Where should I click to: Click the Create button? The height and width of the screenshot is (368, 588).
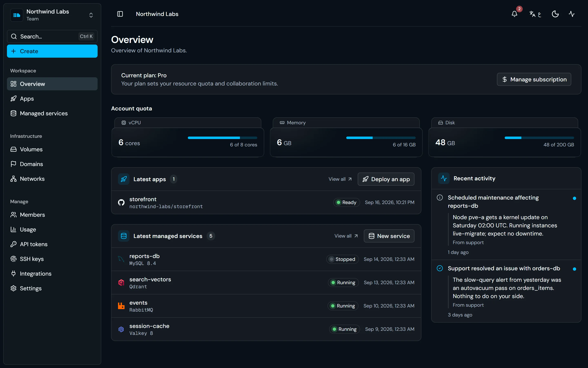[x=52, y=51]
